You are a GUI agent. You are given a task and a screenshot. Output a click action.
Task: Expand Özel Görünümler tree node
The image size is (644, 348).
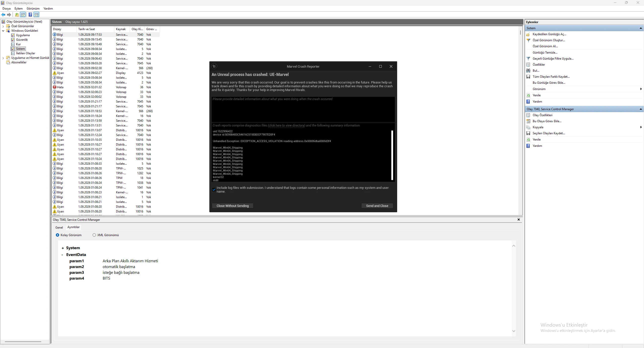3,26
